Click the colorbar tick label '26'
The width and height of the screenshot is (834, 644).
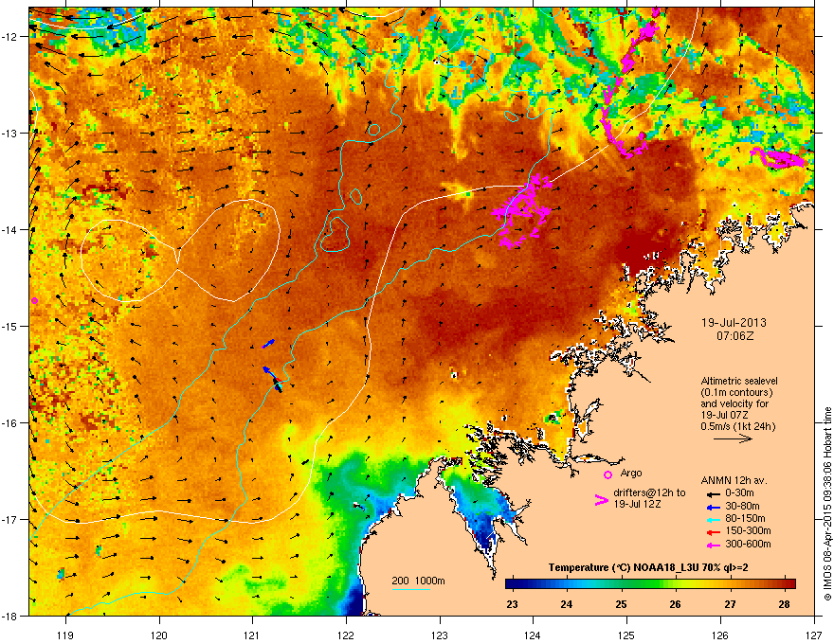click(676, 604)
